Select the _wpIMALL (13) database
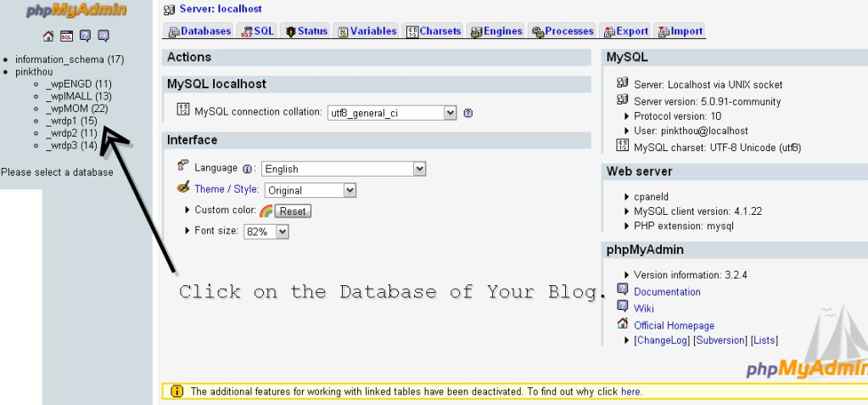The height and width of the screenshot is (405, 868). click(x=79, y=97)
